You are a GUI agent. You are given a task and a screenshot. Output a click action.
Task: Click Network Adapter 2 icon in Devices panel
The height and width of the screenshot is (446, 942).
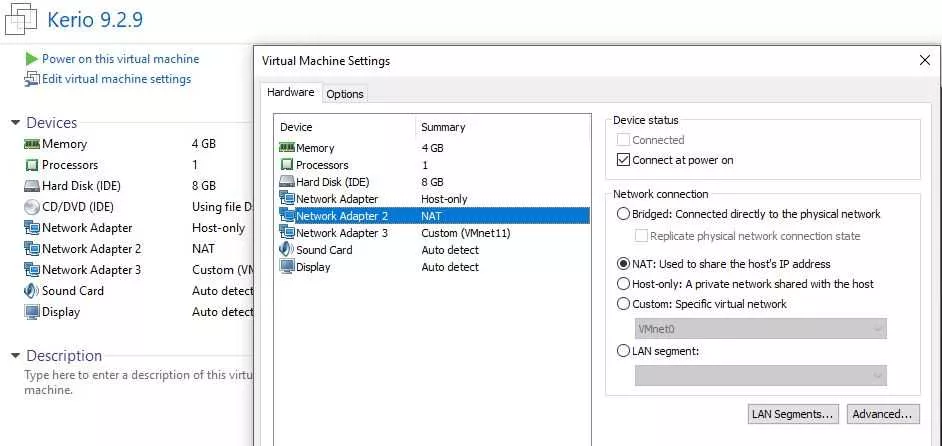[31, 249]
